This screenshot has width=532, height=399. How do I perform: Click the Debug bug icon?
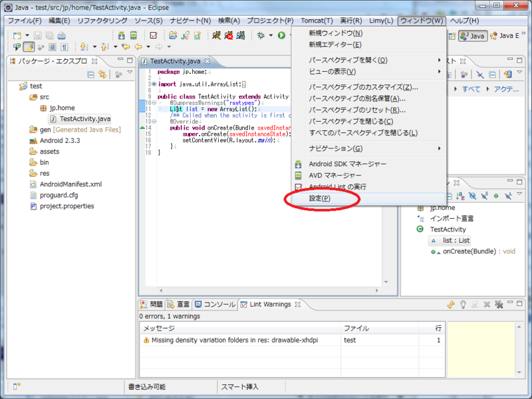[x=261, y=35]
